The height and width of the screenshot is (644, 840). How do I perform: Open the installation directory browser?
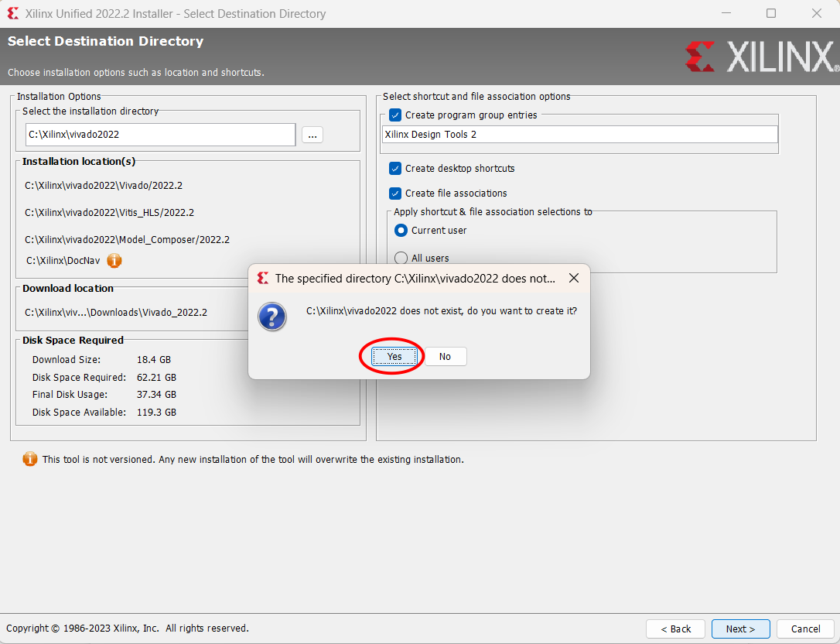(x=312, y=134)
